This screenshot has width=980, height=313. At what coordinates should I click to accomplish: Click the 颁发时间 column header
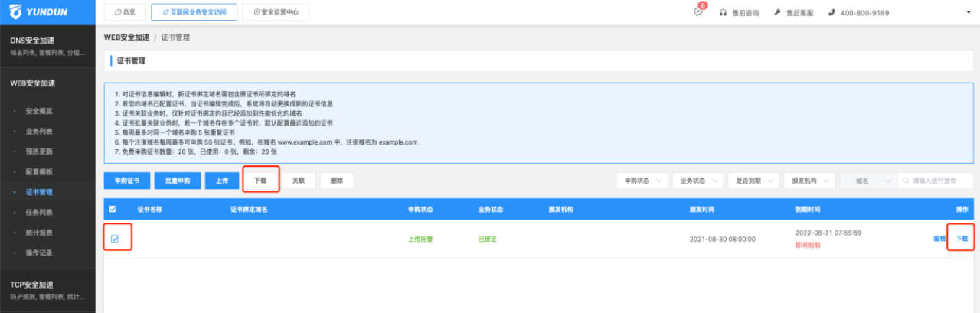click(702, 209)
